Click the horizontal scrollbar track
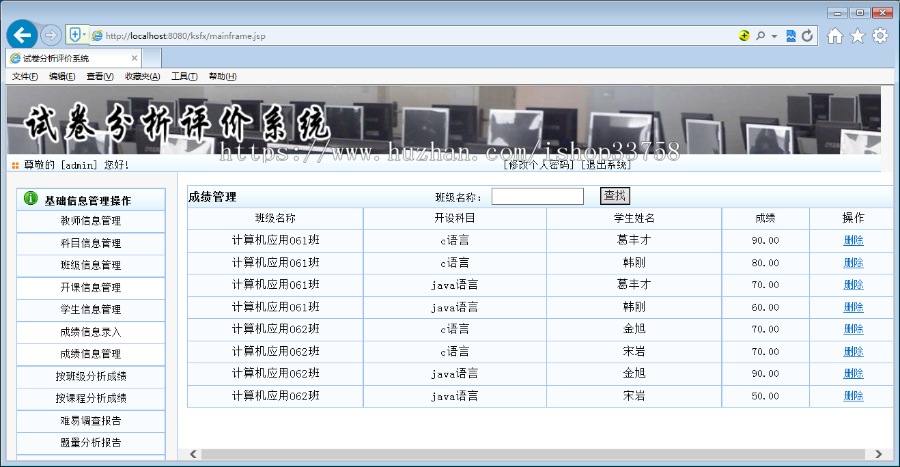The height and width of the screenshot is (467, 900). pos(533,454)
